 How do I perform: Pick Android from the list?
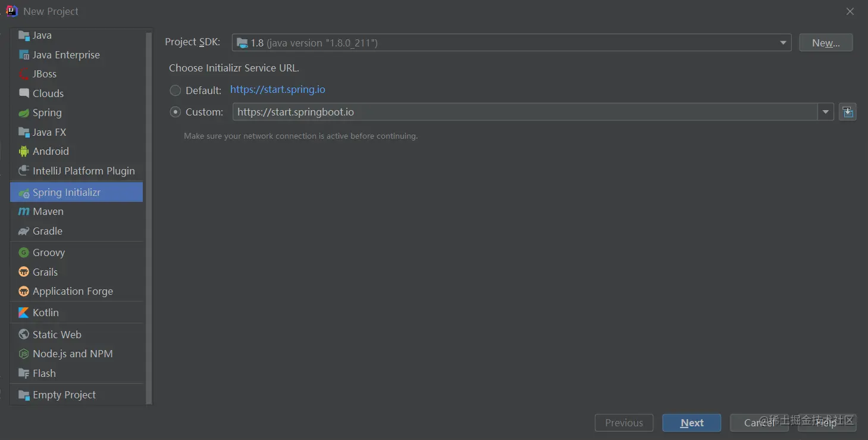pos(51,151)
